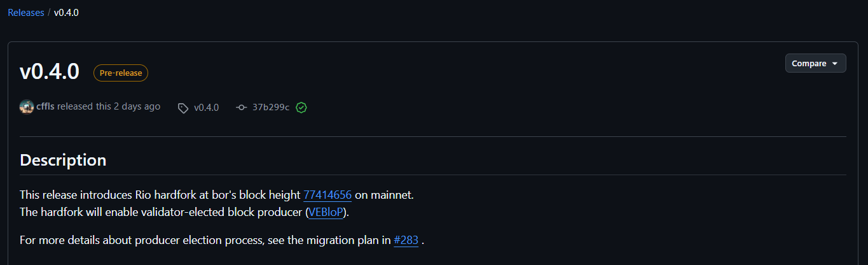Image resolution: width=868 pixels, height=265 pixels.
Task: Click the green verified check icon
Action: click(301, 108)
